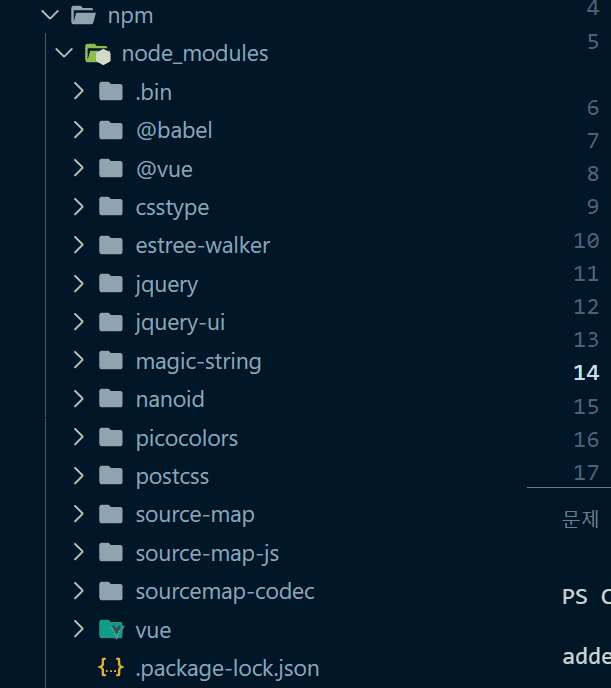Click editor line number 14

tap(586, 373)
